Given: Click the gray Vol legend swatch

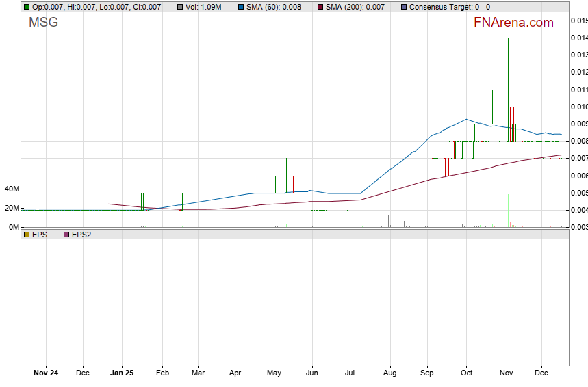Looking at the screenshot, I should click(179, 7).
